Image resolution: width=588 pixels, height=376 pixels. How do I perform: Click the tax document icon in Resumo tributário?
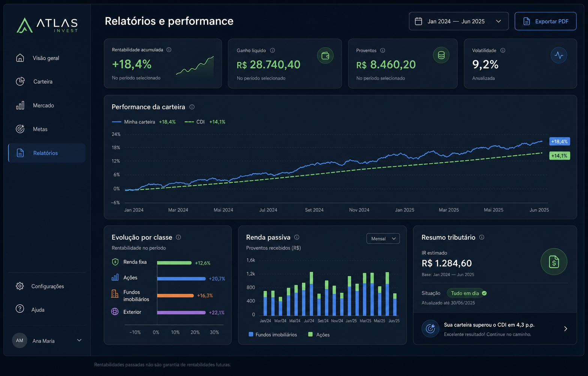[x=554, y=262]
